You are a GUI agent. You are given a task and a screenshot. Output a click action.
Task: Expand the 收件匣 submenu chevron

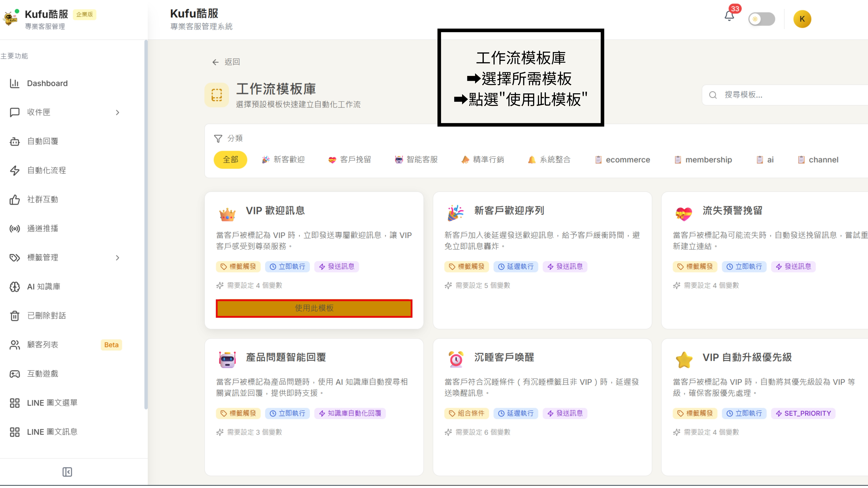pos(117,112)
